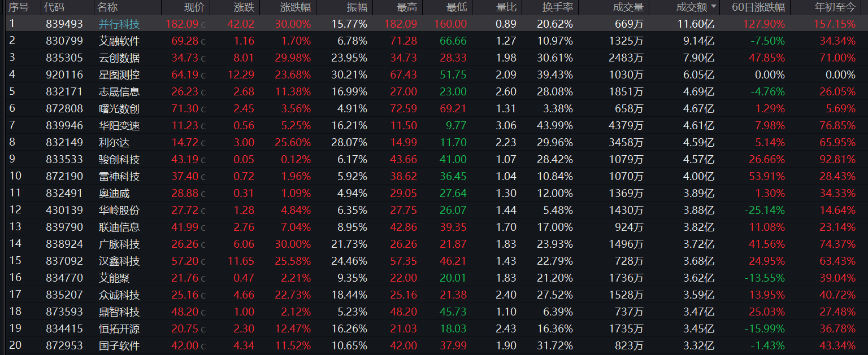Select stock 艾融软件
The height and width of the screenshot is (355, 868).
click(x=119, y=41)
